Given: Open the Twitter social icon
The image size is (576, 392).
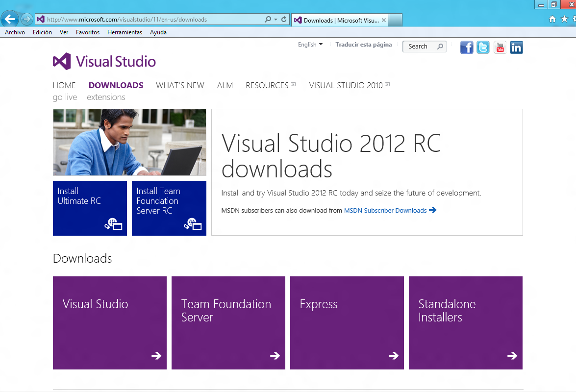Looking at the screenshot, I should tap(483, 48).
